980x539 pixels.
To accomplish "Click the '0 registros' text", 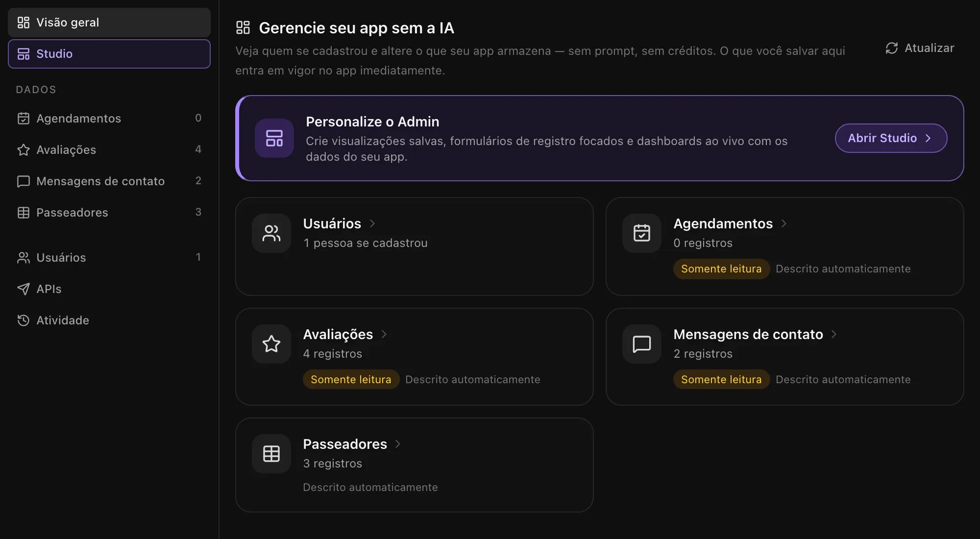I will pos(703,243).
